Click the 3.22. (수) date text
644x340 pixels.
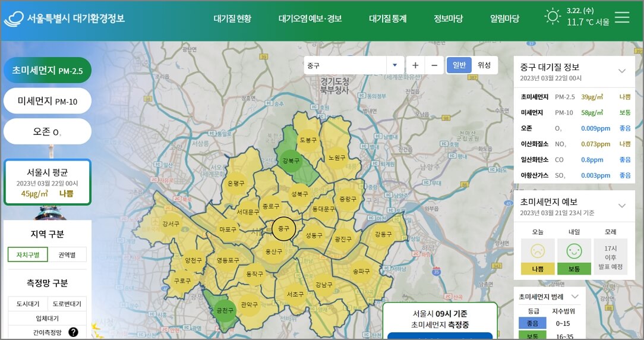[x=580, y=11]
